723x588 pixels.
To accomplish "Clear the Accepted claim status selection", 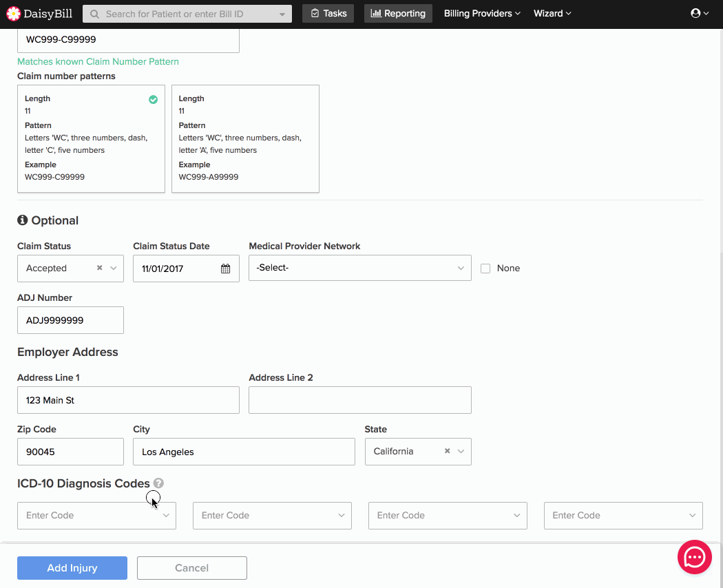I will pyautogui.click(x=99, y=268).
